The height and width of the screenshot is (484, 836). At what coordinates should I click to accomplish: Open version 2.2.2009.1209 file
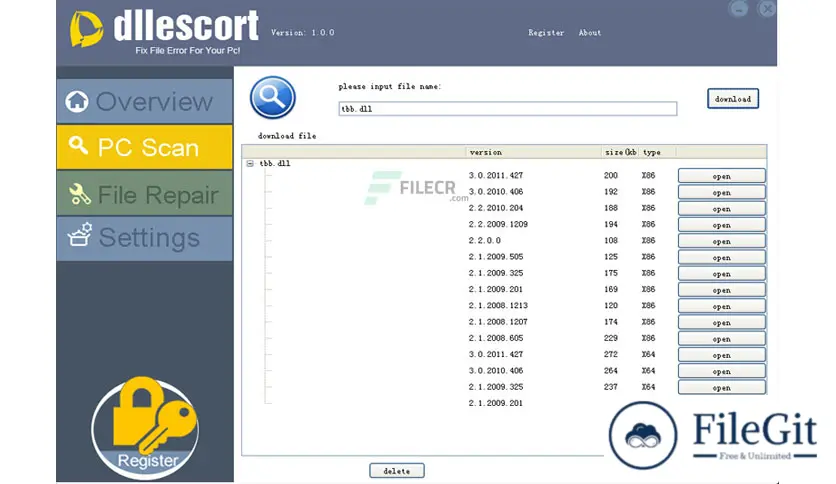tap(721, 224)
